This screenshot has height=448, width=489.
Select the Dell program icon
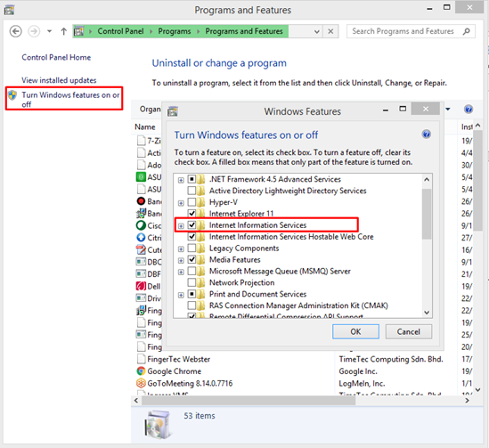(x=141, y=286)
